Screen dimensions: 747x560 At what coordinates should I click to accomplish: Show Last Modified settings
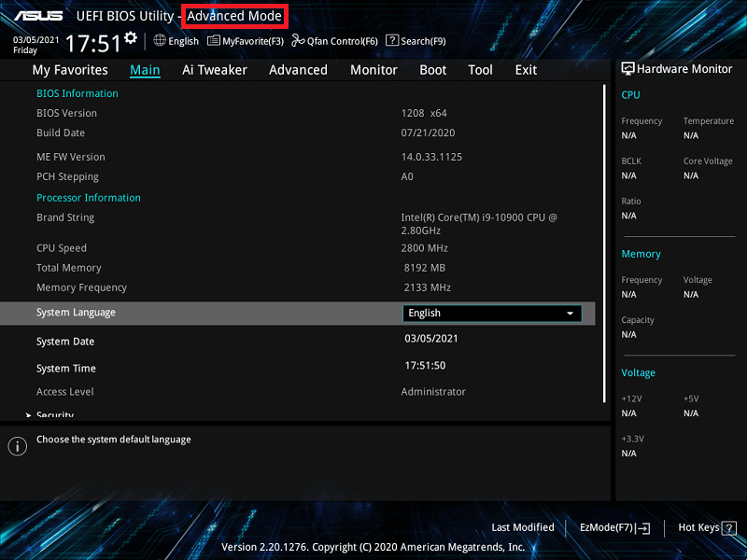click(522, 527)
